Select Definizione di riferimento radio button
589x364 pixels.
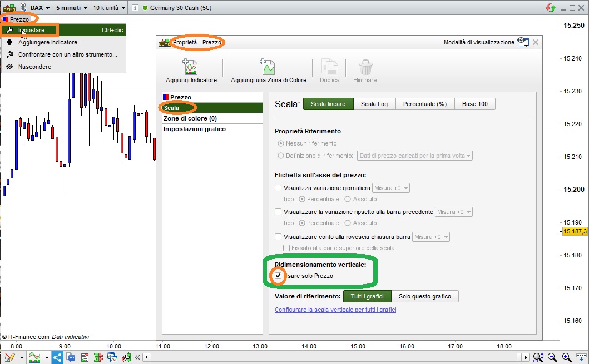pyautogui.click(x=281, y=156)
